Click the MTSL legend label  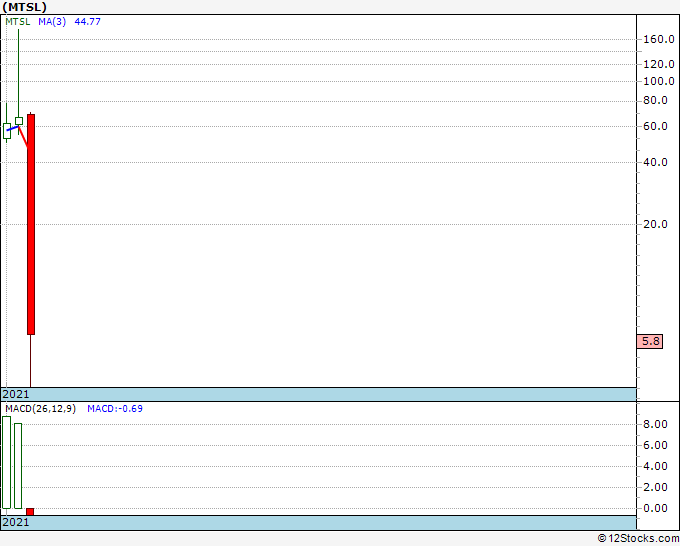(18, 22)
